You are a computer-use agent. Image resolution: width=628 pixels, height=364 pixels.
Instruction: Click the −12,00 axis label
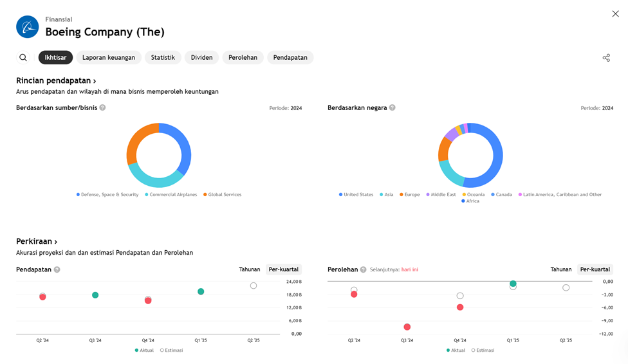(606, 334)
